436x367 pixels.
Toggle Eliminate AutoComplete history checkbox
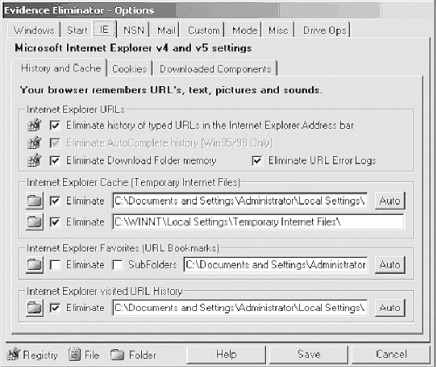point(55,143)
